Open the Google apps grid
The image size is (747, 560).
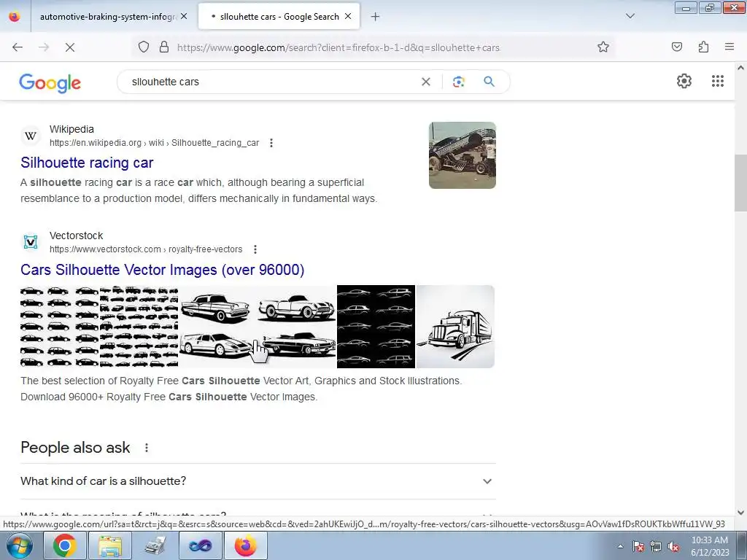click(718, 81)
